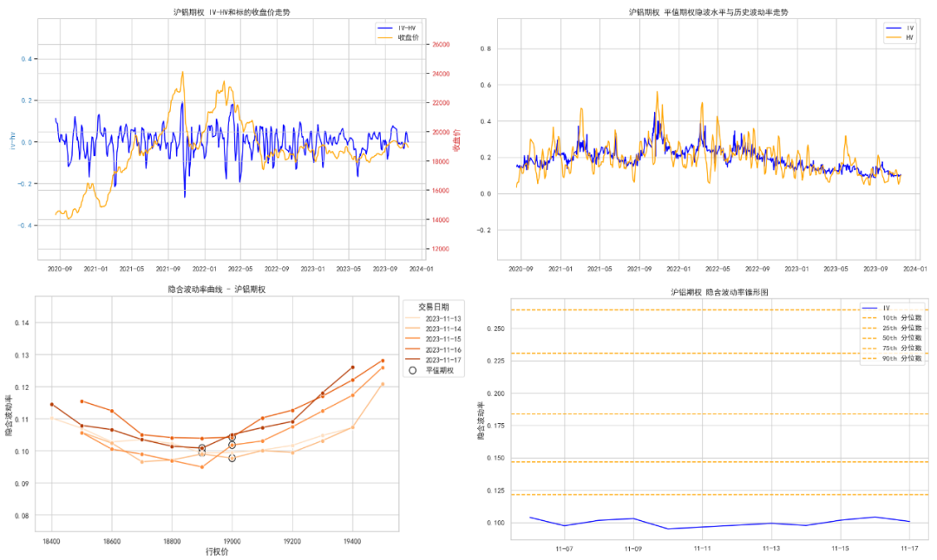Select the "2023-11-13" legend entry
Image resolution: width=937 pixels, height=560 pixels.
(x=434, y=319)
